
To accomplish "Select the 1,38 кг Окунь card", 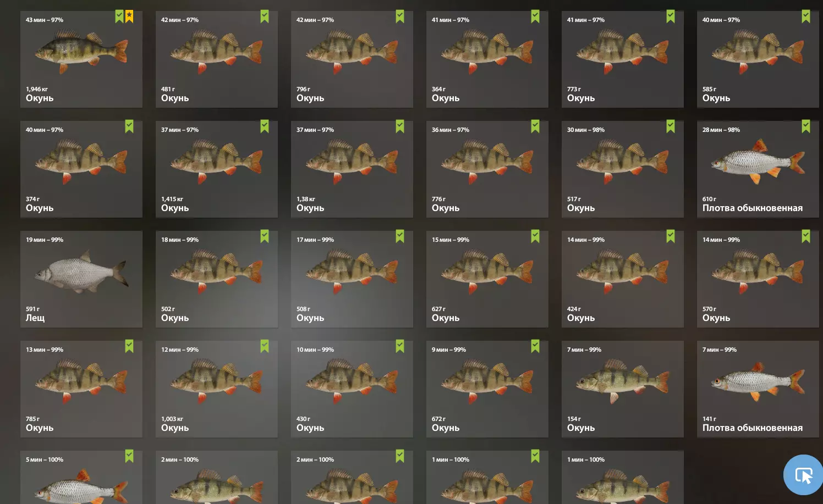I will pyautogui.click(x=352, y=169).
